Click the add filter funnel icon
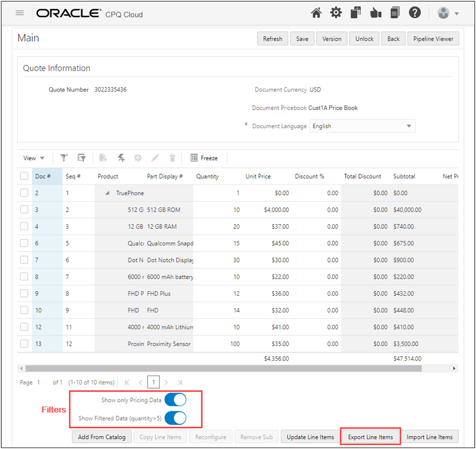Image resolution: width=476 pixels, height=449 pixels. click(x=64, y=158)
